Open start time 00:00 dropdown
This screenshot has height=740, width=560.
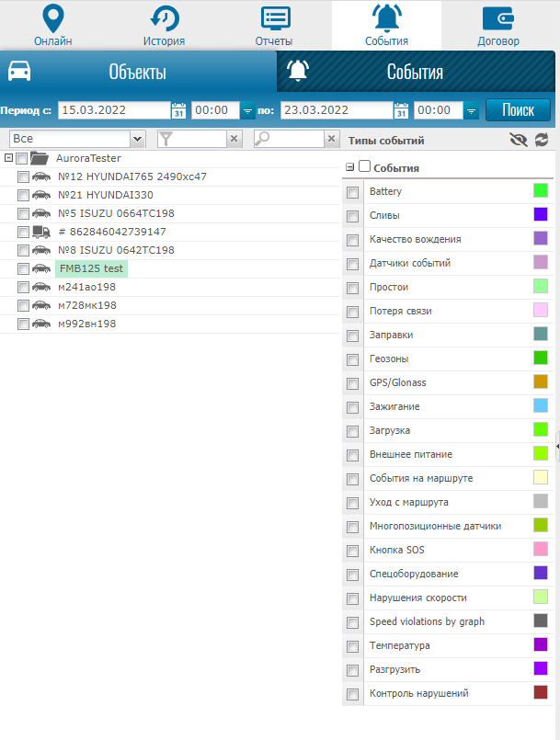click(x=247, y=110)
